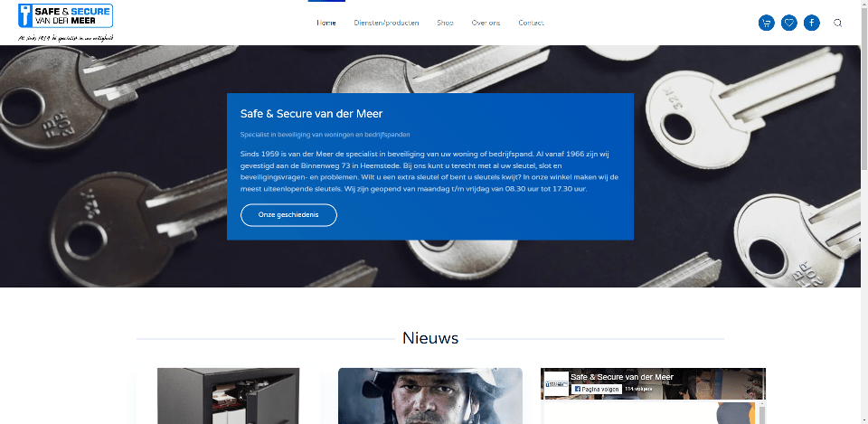Click the Safe & Secure van der Meer logo
This screenshot has width=868, height=424.
(66, 23)
